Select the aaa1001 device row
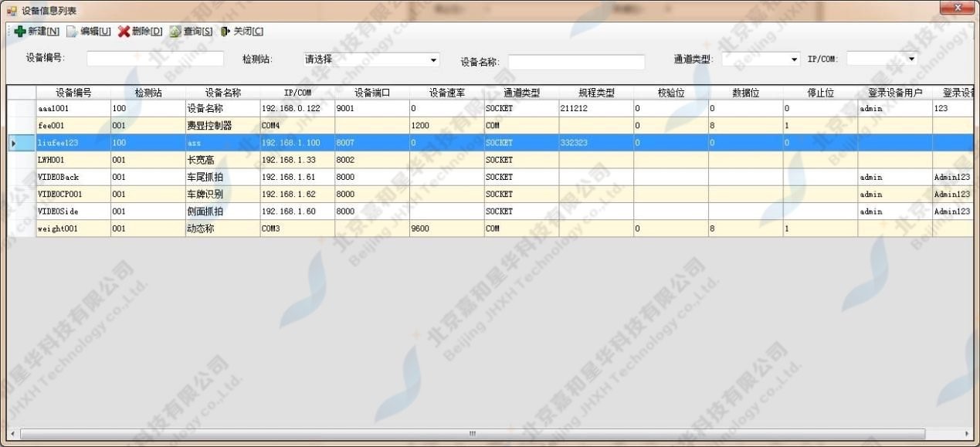 (x=490, y=109)
